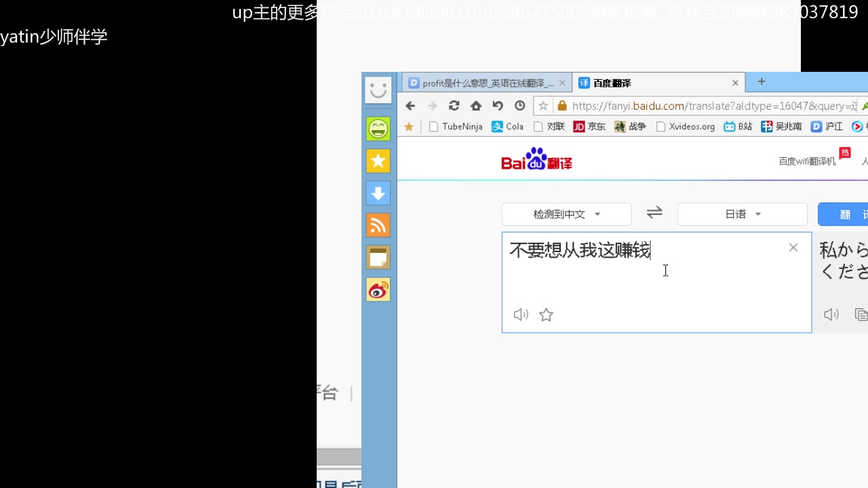Viewport: 868px width, 488px height.
Task: Open the sidebar downloads arrow icon
Action: tap(378, 193)
